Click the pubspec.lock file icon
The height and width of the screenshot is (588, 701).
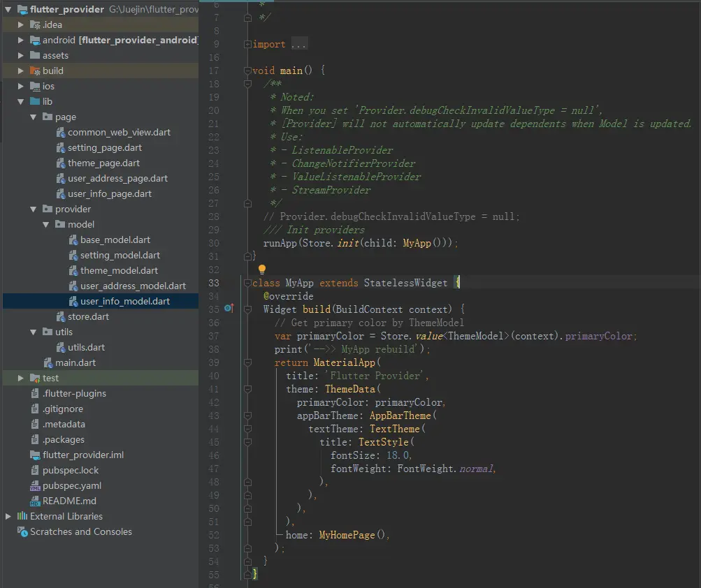[x=35, y=470]
